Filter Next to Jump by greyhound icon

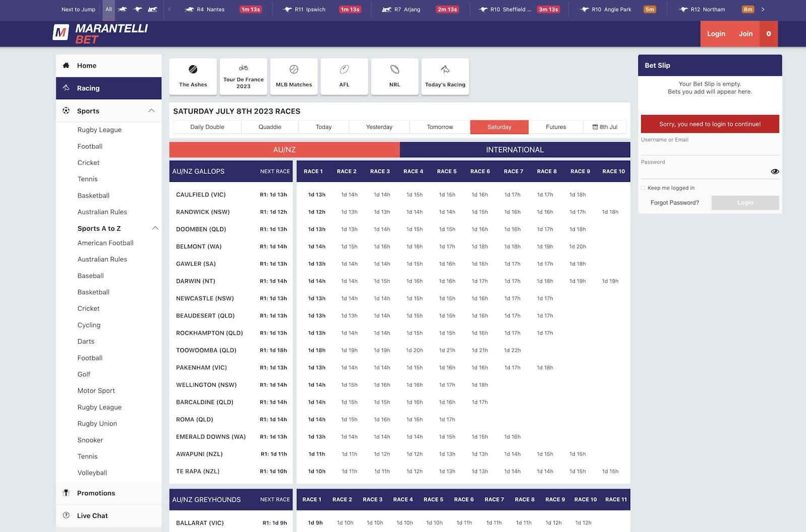[x=138, y=10]
